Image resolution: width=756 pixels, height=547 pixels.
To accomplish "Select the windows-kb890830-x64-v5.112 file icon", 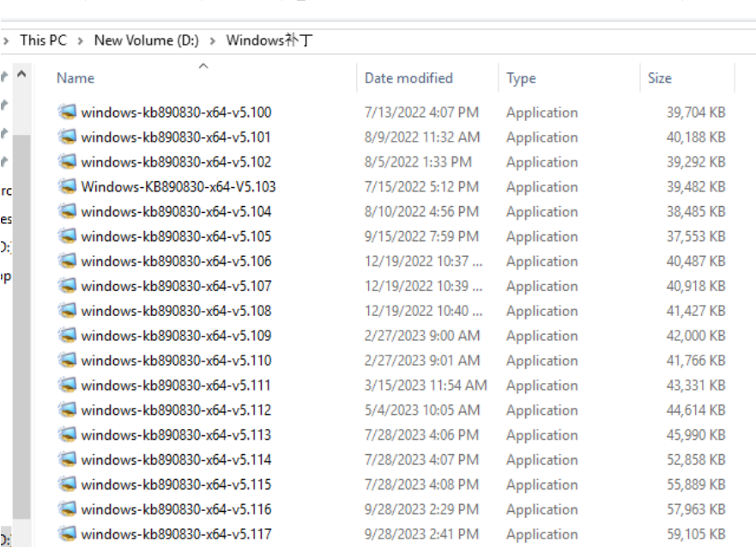I will [x=67, y=410].
